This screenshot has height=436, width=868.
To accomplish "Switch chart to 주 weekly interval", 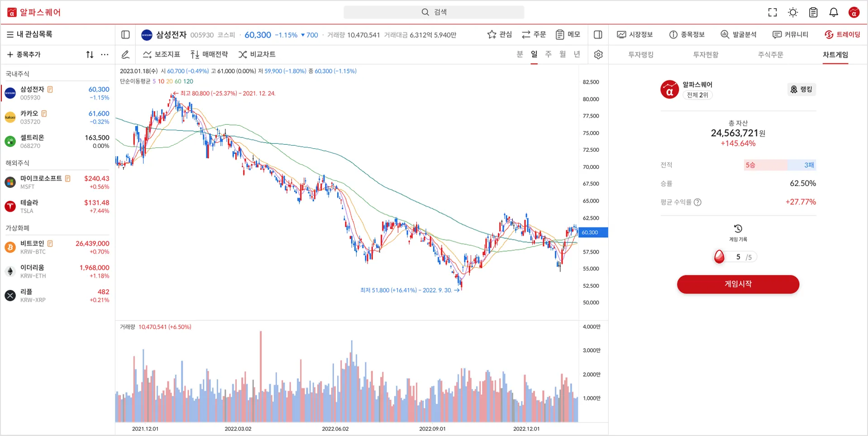I will (x=548, y=54).
